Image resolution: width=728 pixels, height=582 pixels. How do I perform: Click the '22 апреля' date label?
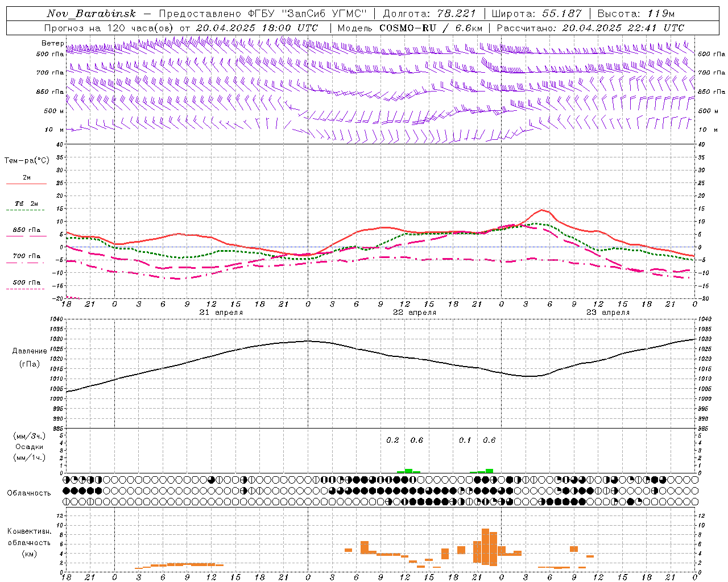pyautogui.click(x=415, y=313)
